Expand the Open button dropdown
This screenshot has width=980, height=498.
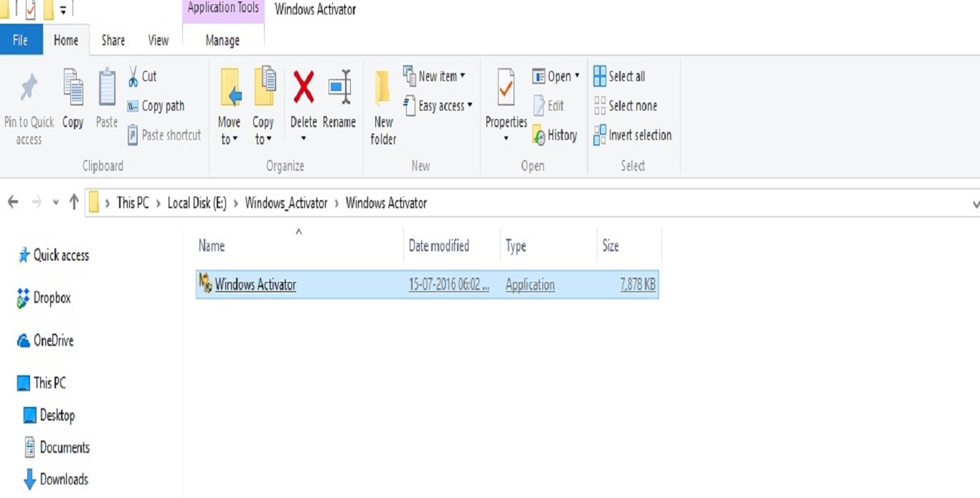(x=577, y=76)
